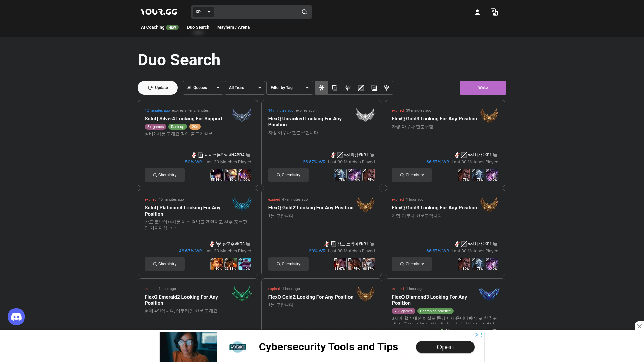Click Open button on Cybersecurity ad
This screenshot has height=362, width=644.
(x=445, y=347)
